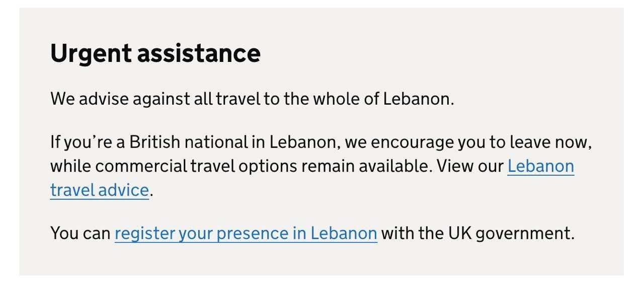
Task: Click the words remain available
Action: [x=366, y=166]
